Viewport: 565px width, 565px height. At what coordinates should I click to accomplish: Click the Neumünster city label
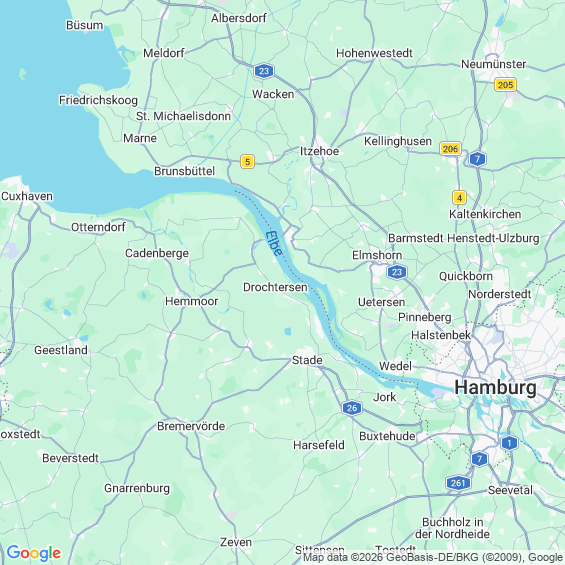(493, 64)
